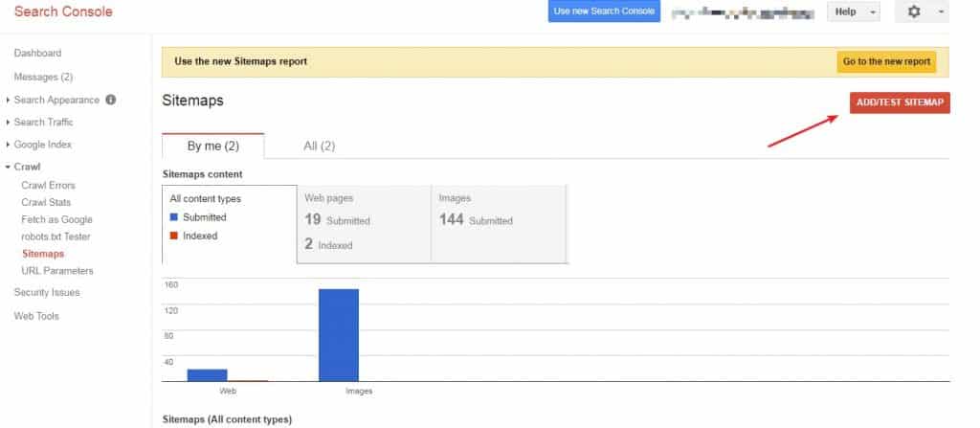
Task: Click the '19 Submitted' web pages value
Action: [x=338, y=219]
